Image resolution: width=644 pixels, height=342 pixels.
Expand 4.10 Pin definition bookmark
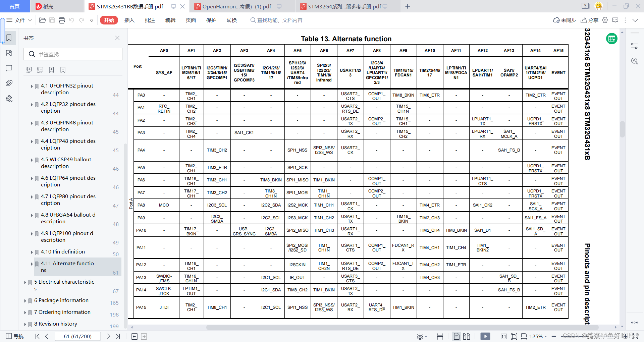pyautogui.click(x=32, y=252)
